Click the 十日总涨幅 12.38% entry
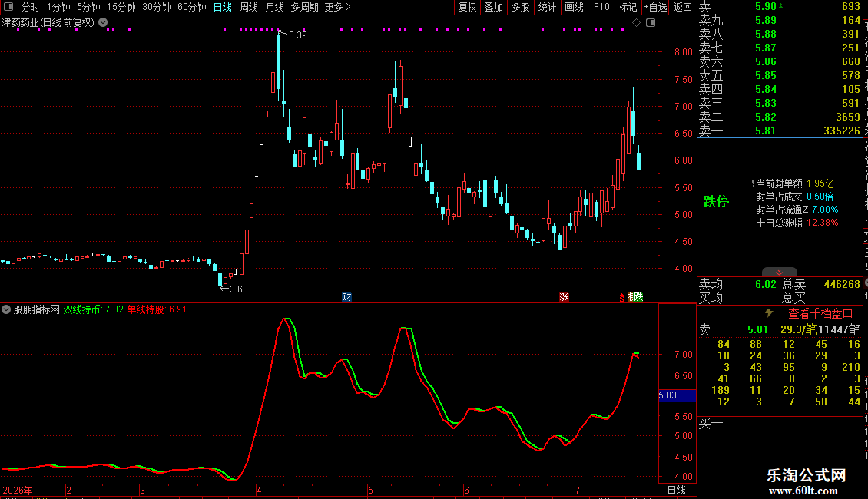Image resolution: width=868 pixels, height=499 pixels. click(797, 223)
